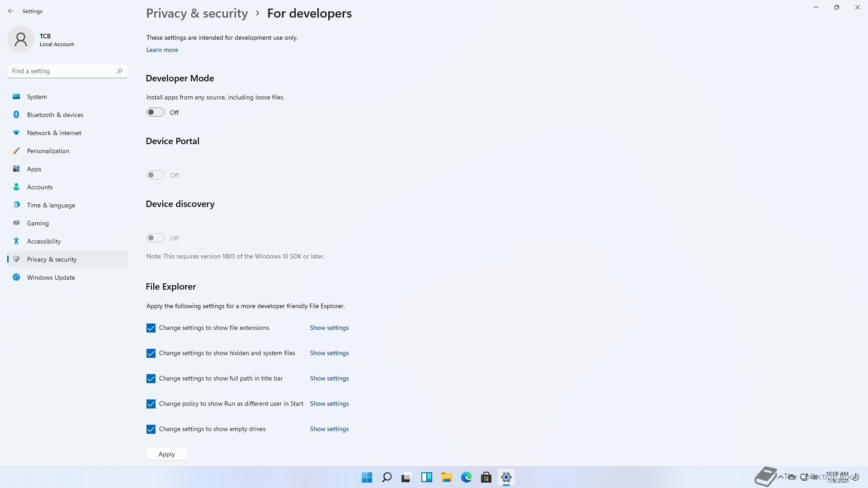Open the network tray icon

[804, 477]
